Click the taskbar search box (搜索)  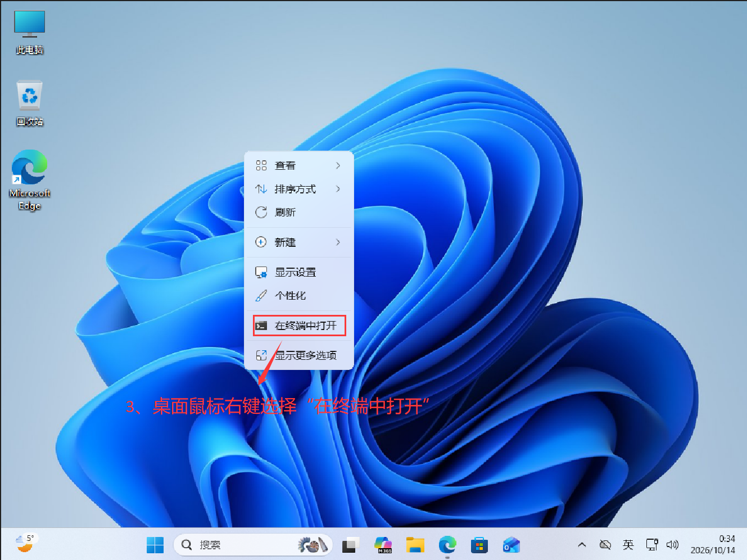pos(253,545)
